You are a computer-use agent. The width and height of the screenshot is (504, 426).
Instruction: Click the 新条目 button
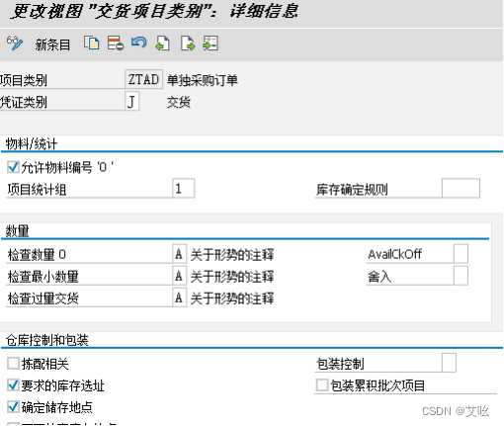point(52,44)
